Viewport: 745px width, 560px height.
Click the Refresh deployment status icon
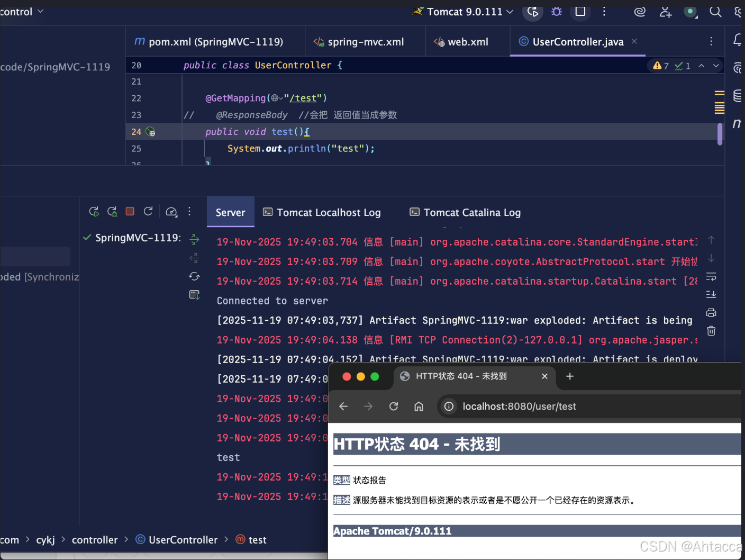(194, 276)
